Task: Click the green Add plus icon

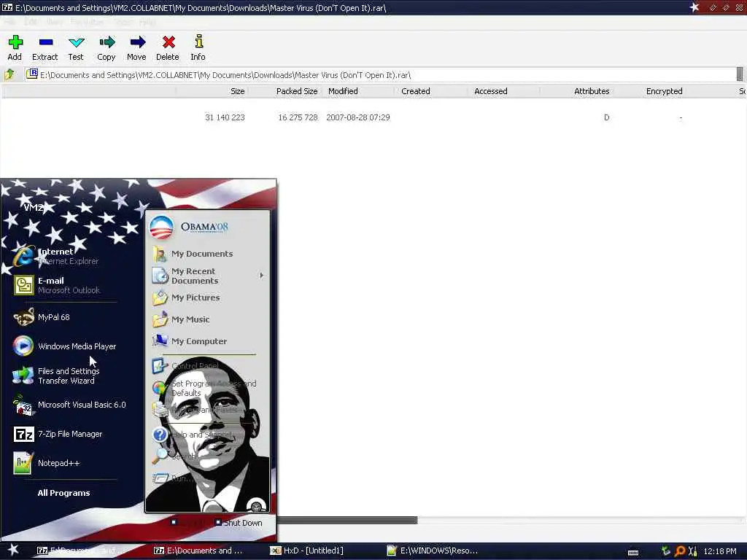Action: pos(15,42)
